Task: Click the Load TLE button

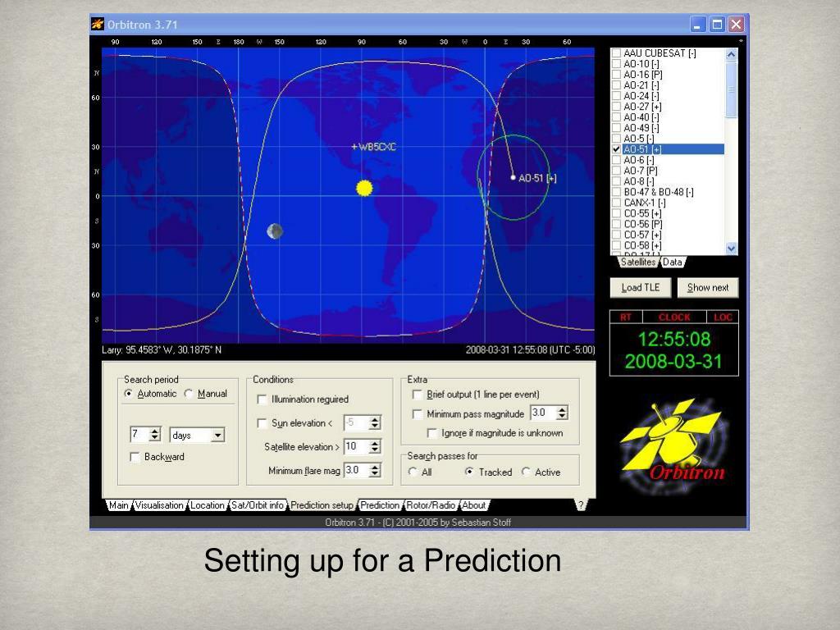Action: pos(641,288)
